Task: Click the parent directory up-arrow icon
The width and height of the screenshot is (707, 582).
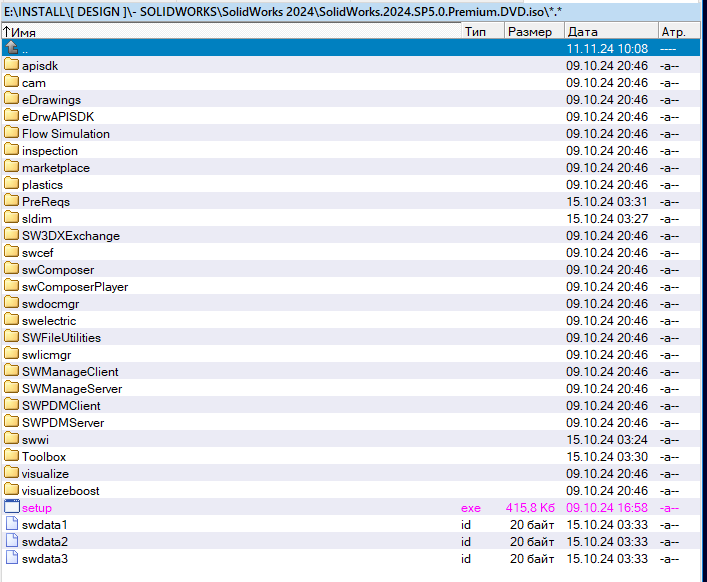Action: pyautogui.click(x=12, y=47)
